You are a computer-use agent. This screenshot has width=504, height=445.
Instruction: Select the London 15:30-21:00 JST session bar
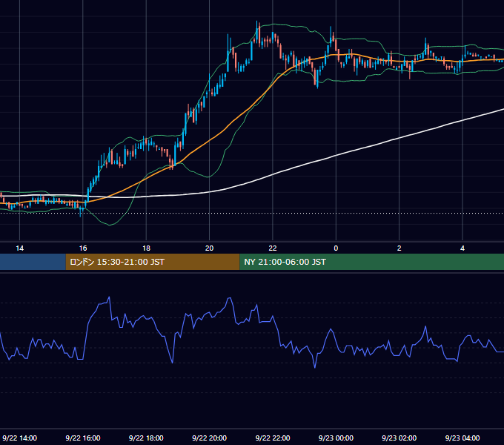click(153, 262)
